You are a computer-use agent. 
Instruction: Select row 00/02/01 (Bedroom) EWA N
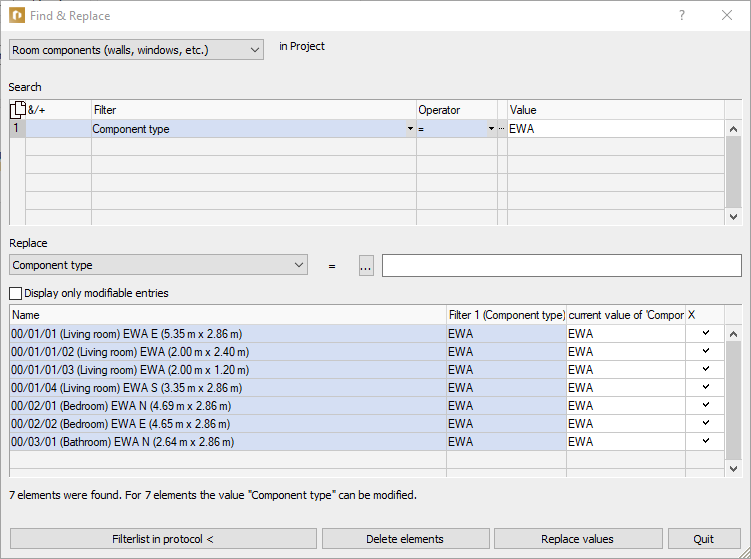228,406
